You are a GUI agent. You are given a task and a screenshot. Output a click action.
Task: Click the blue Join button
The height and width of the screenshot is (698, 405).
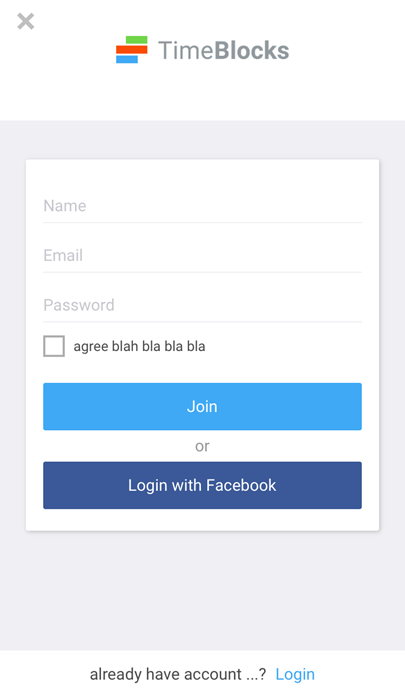click(202, 406)
